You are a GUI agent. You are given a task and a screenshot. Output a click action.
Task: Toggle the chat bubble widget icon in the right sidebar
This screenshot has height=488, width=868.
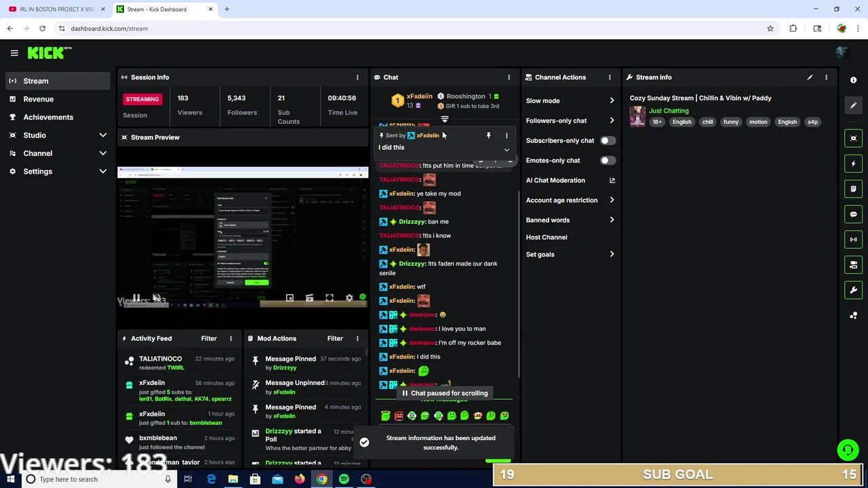(x=853, y=214)
